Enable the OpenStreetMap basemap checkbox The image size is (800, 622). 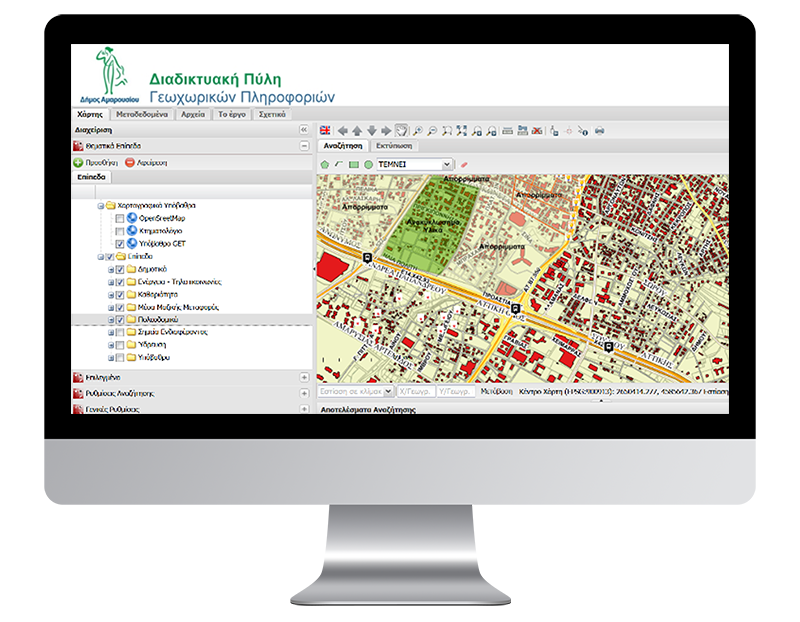click(x=119, y=218)
